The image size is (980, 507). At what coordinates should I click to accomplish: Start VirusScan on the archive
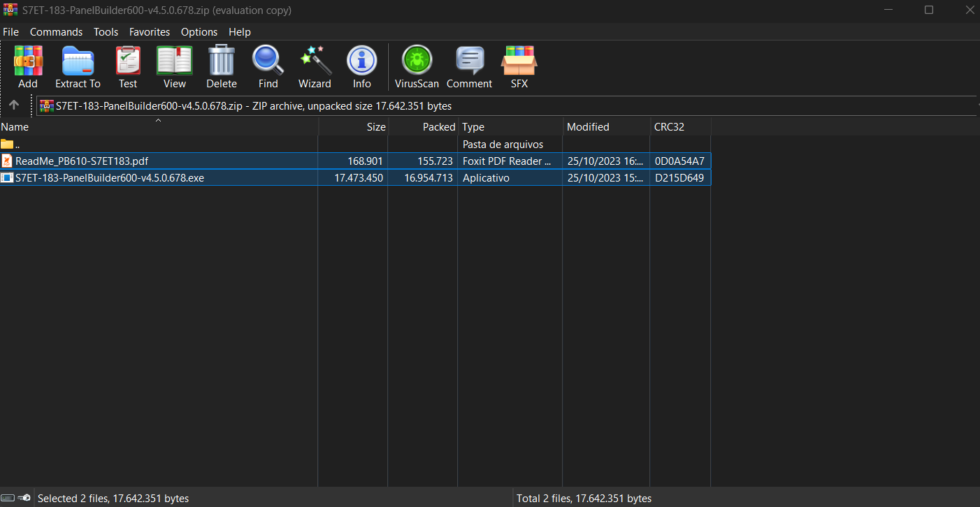pos(417,67)
